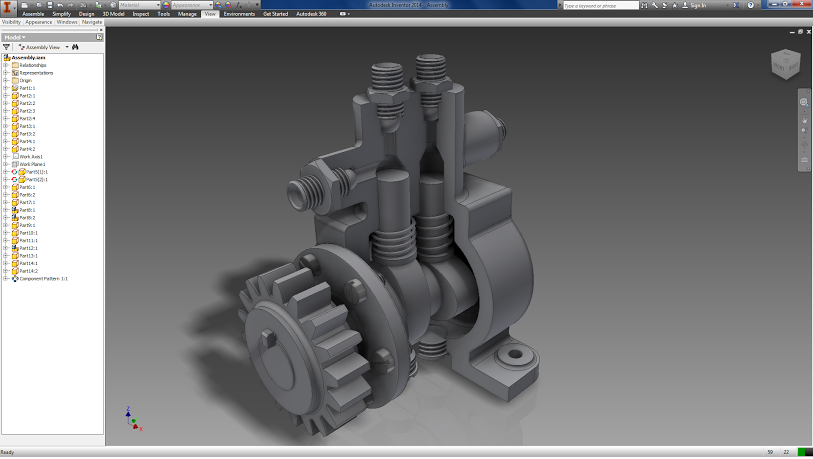Open the Environments ribbon tab
The width and height of the screenshot is (813, 459).
click(x=239, y=14)
